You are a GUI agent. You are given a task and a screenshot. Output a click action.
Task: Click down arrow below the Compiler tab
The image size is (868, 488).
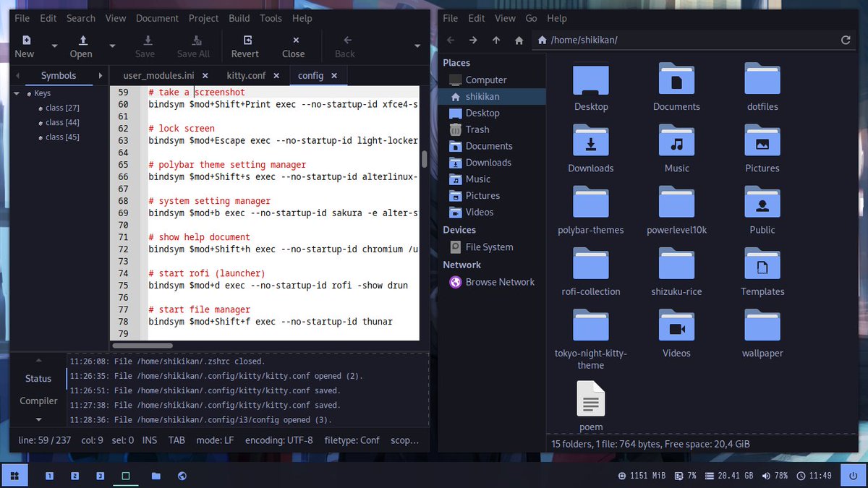[39, 419]
